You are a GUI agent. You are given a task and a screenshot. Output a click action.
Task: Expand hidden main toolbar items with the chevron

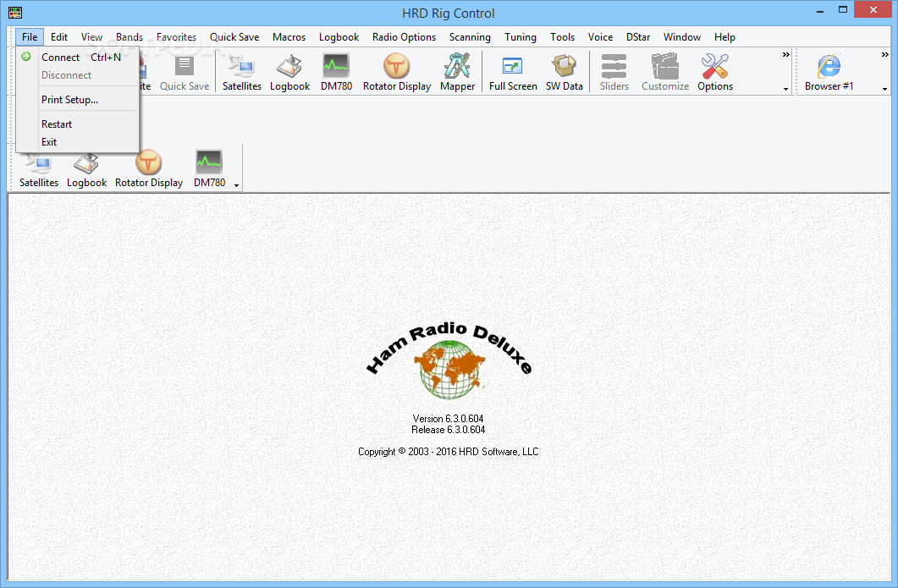tap(785, 55)
